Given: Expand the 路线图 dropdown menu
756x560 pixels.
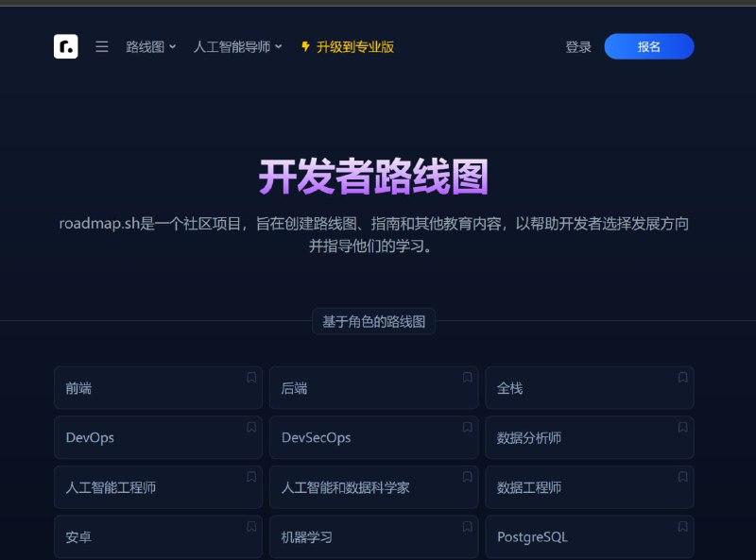Looking at the screenshot, I should click(151, 47).
